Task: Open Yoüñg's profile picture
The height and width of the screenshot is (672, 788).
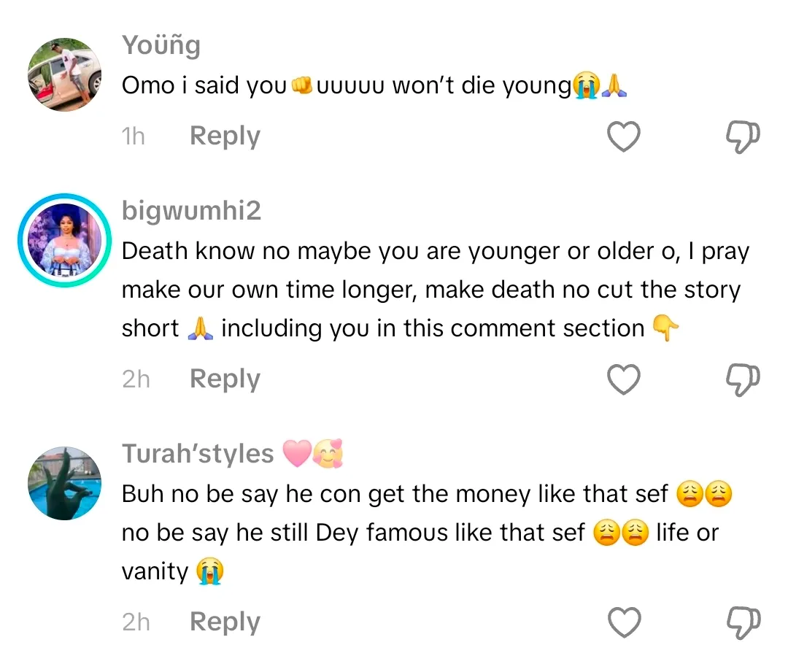Action: coord(64,74)
